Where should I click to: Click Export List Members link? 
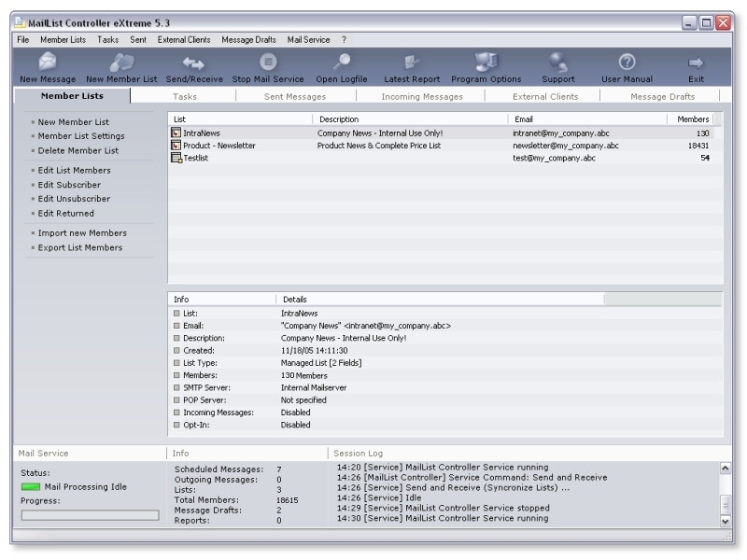pyautogui.click(x=80, y=247)
